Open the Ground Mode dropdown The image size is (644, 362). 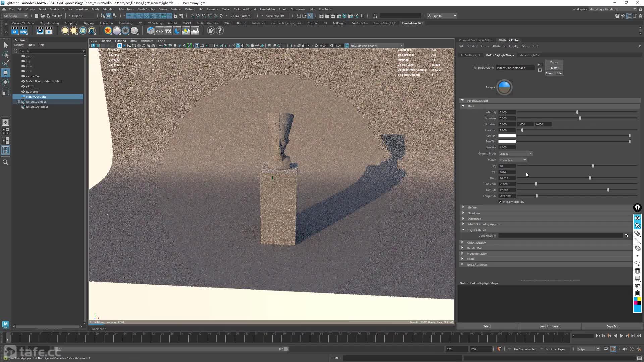[516, 154]
